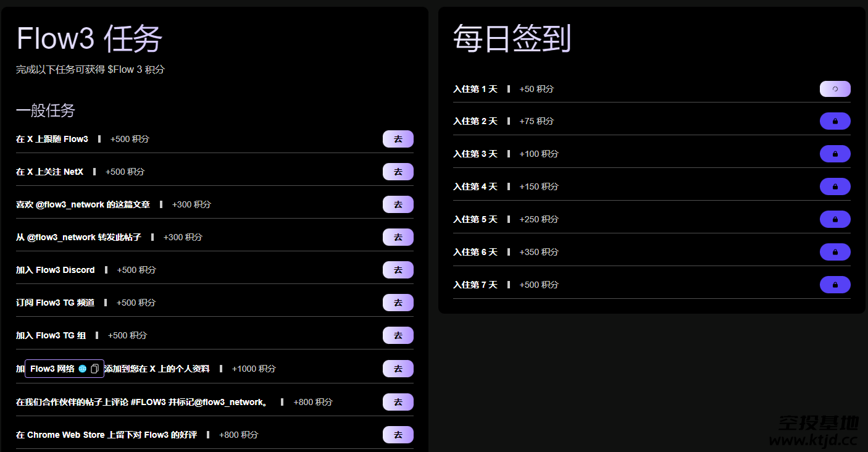Click the +75 积分 check-in reward
The image size is (868, 452).
[x=536, y=121]
